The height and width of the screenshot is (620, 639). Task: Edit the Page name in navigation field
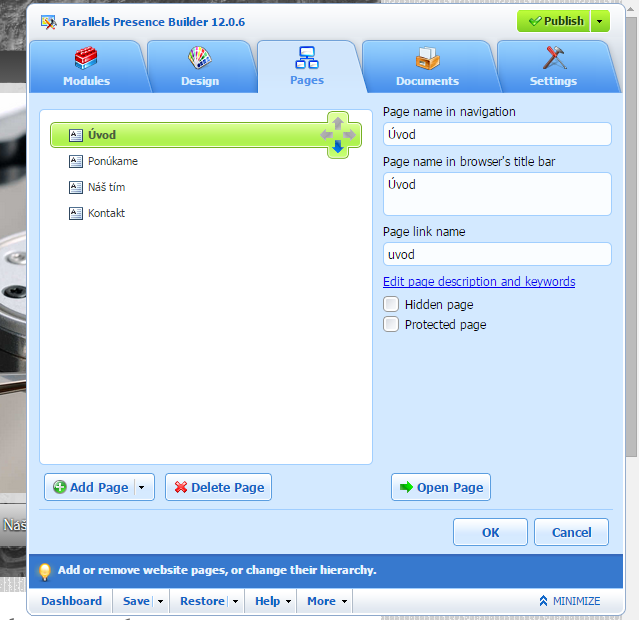coord(497,134)
